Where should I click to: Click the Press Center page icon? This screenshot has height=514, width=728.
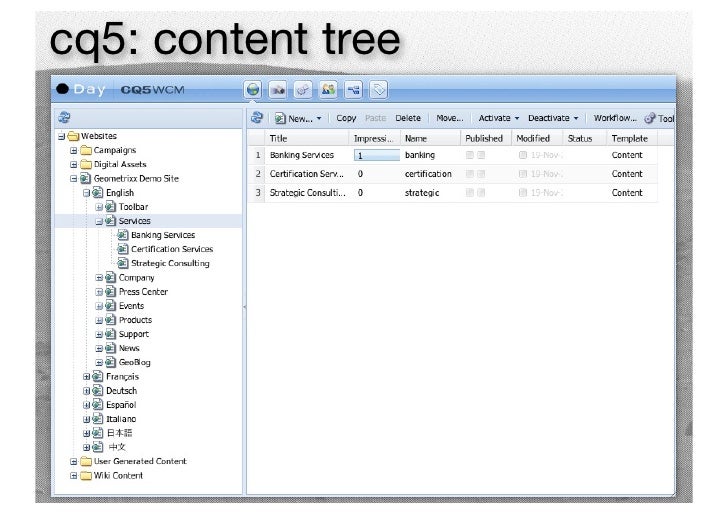(x=110, y=292)
